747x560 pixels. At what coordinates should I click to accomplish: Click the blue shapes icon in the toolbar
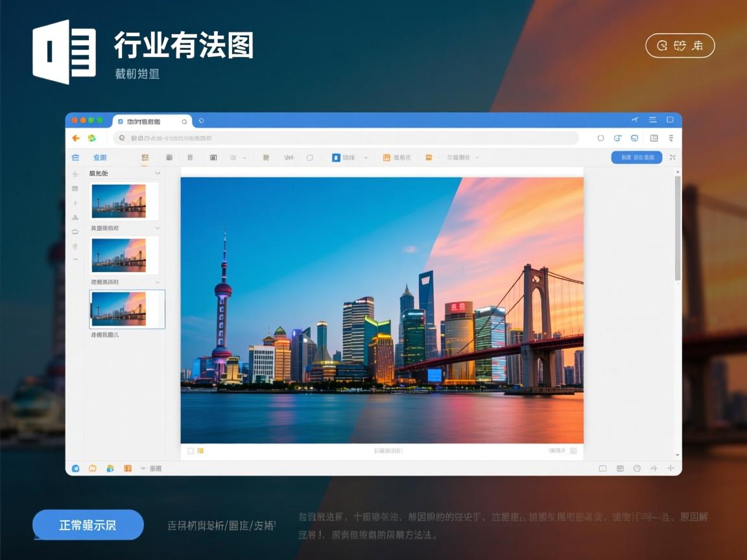point(335,157)
